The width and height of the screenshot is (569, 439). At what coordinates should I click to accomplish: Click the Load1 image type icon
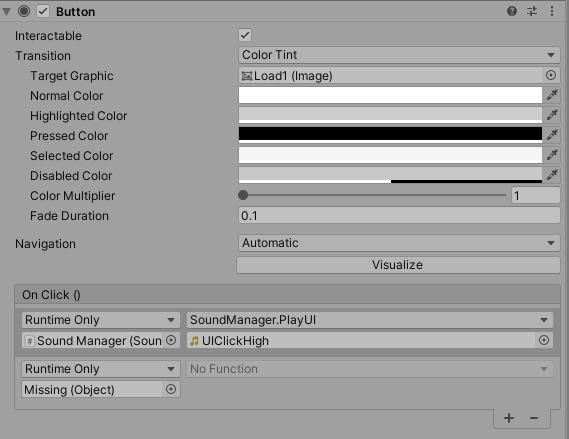pyautogui.click(x=247, y=76)
